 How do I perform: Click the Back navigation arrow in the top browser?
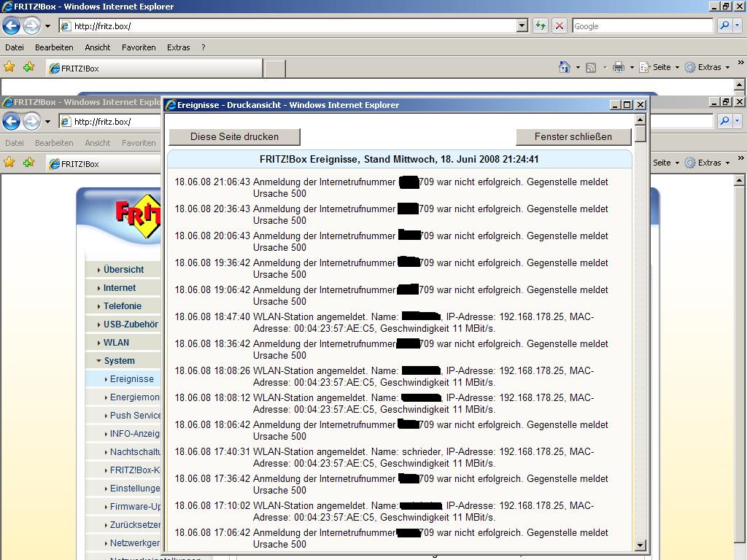pos(11,26)
